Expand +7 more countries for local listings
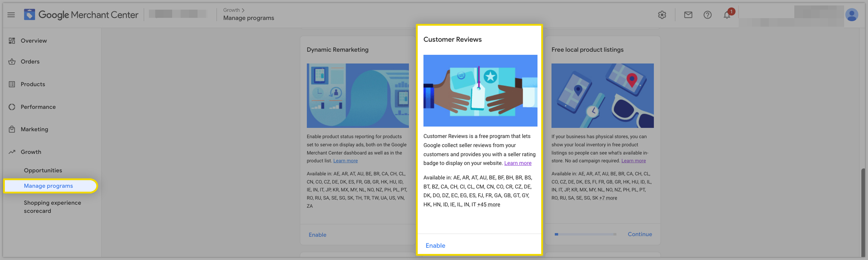Screen dimensions: 868x260 (608, 198)
